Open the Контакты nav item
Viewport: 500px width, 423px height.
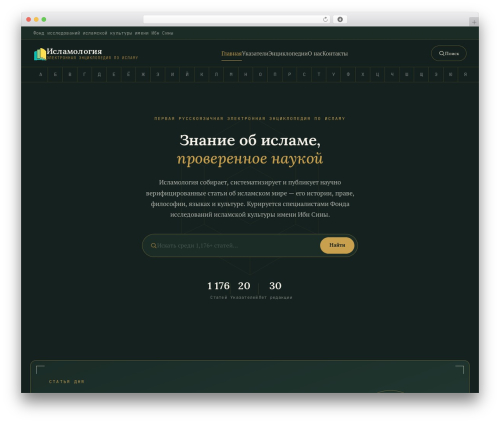click(335, 53)
